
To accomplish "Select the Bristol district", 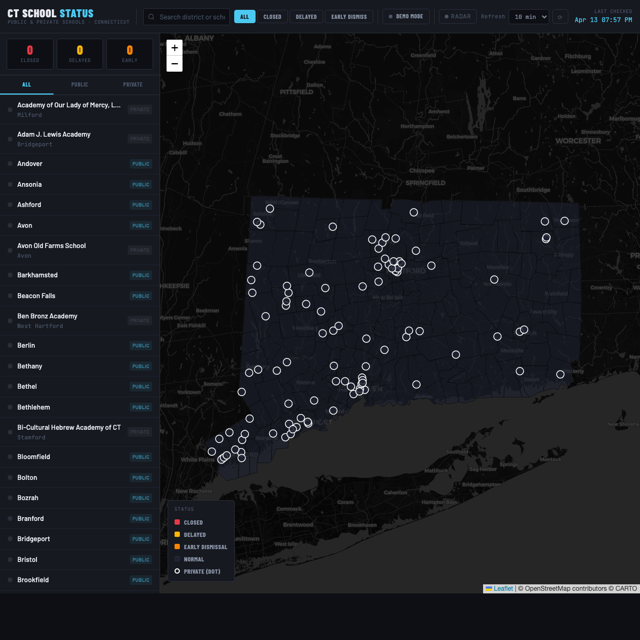I will (x=80, y=560).
